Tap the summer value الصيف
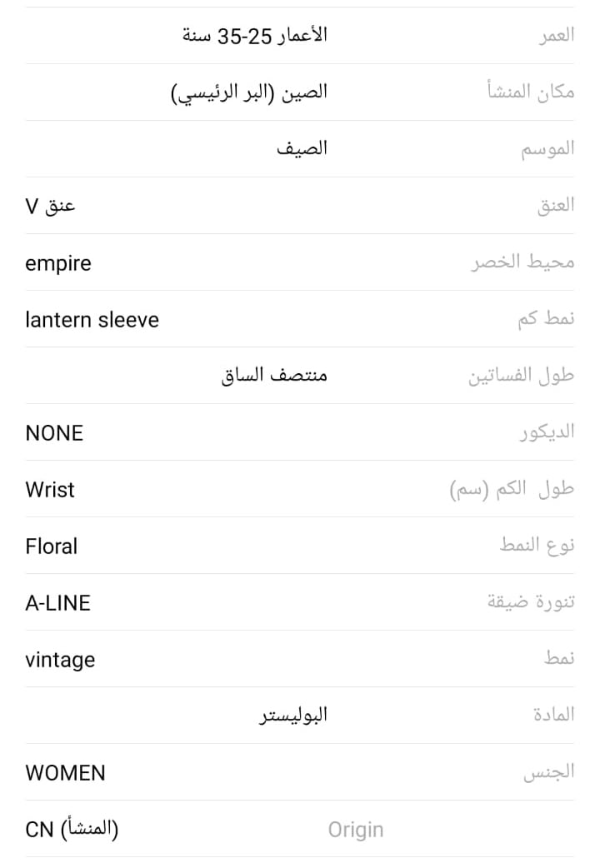The height and width of the screenshot is (868, 600). (x=302, y=149)
